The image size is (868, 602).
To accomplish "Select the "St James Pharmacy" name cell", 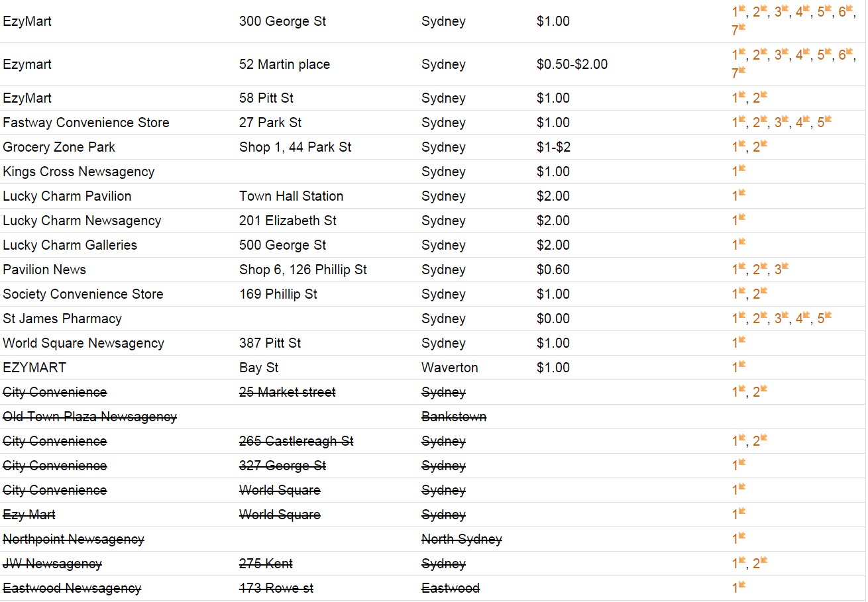I will pyautogui.click(x=62, y=319).
